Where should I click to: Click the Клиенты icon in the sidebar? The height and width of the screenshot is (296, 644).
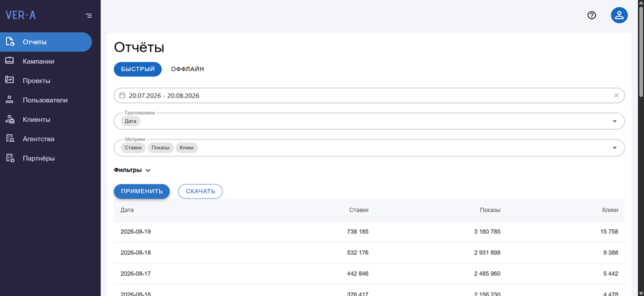(9, 120)
